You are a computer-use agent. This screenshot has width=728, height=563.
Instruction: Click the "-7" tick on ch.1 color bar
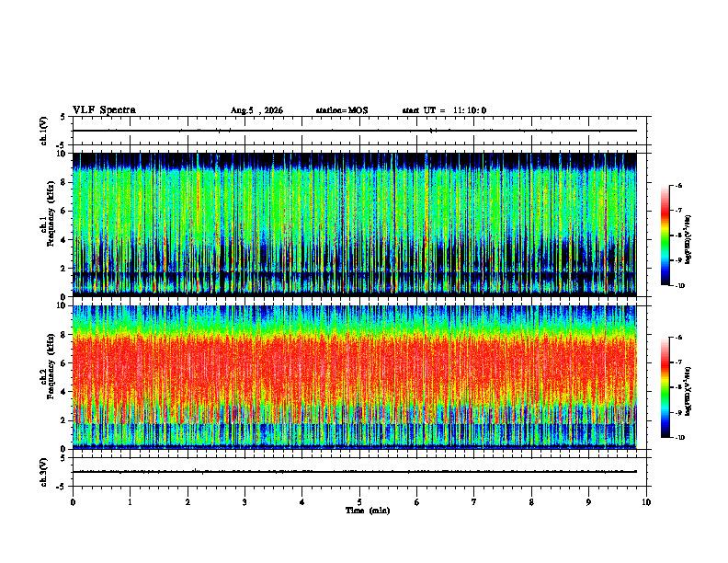click(x=678, y=211)
